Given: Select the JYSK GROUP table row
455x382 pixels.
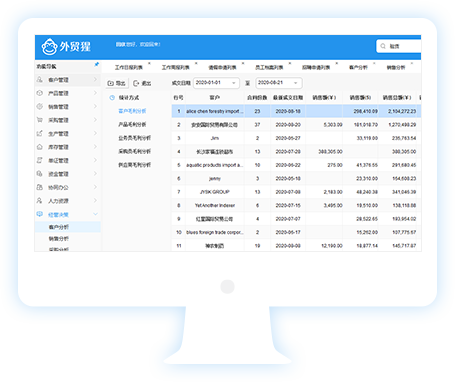Looking at the screenshot, I should click(x=296, y=192).
